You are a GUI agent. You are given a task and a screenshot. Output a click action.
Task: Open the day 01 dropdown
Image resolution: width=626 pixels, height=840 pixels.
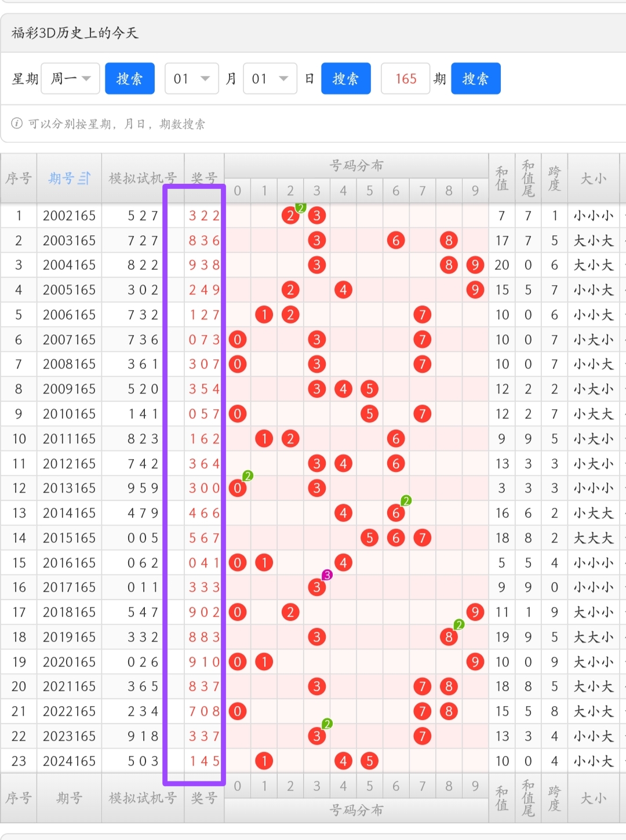(270, 78)
